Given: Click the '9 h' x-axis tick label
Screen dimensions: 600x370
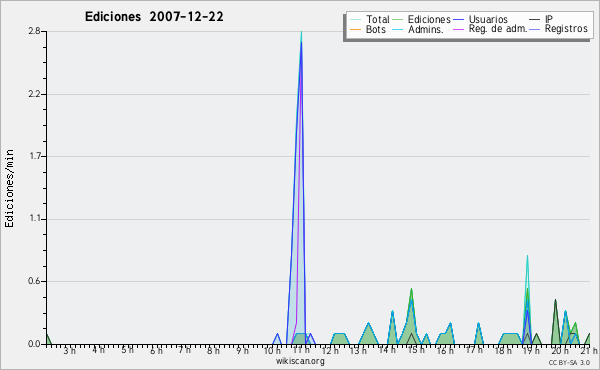Looking at the screenshot, I should tap(243, 350).
